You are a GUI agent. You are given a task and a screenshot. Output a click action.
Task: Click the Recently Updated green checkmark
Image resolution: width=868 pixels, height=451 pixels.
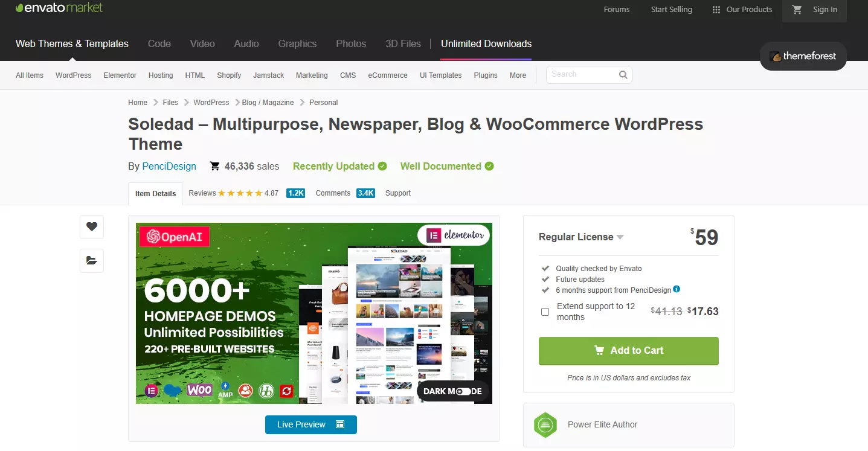(x=382, y=166)
